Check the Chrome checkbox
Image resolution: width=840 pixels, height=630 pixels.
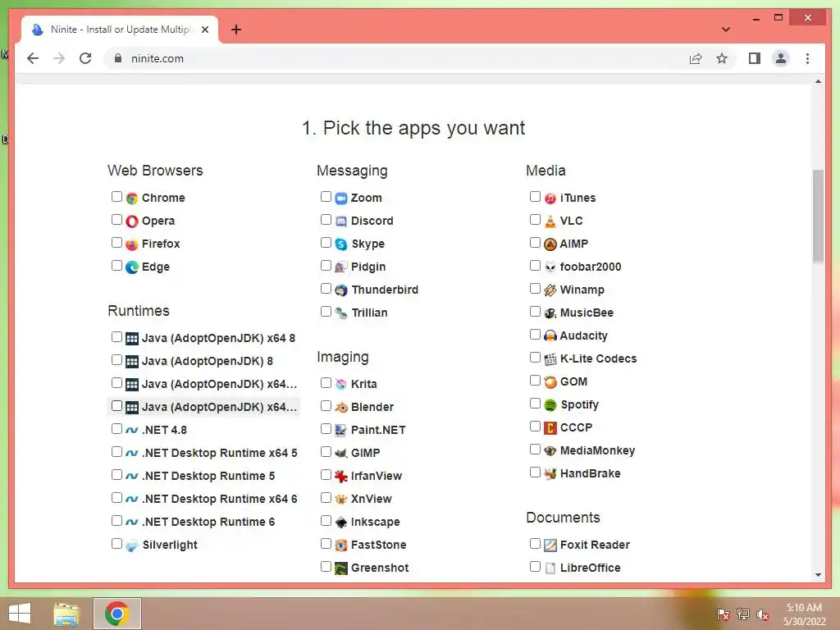point(116,197)
